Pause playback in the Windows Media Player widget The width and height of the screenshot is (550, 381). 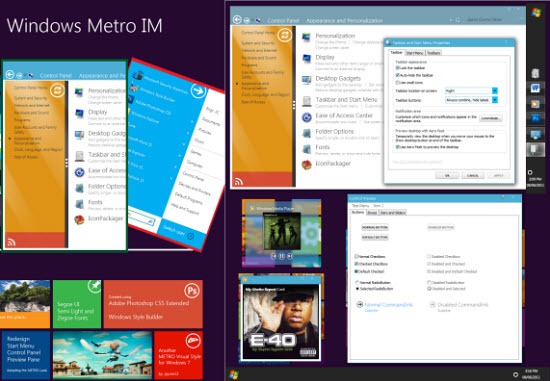pos(282,256)
